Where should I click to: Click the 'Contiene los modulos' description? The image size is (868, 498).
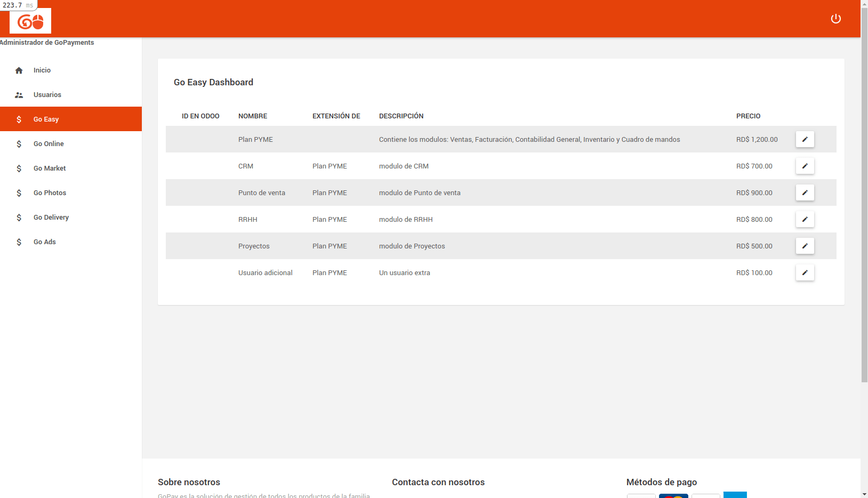pos(529,140)
